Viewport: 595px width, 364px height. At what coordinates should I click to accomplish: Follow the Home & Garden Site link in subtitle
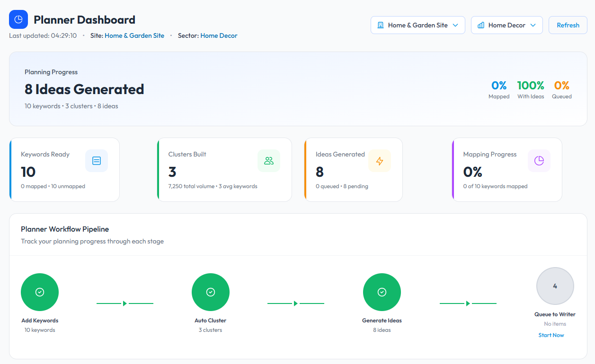[x=134, y=35]
